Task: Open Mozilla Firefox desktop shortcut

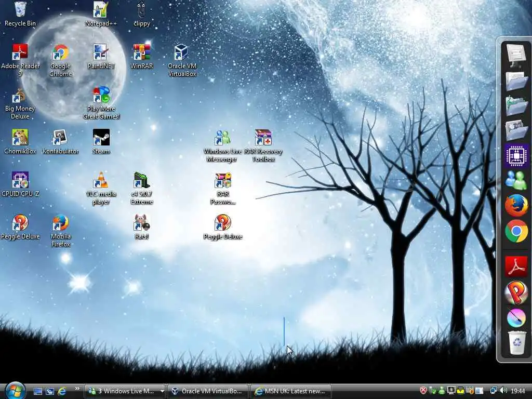Action: coord(60,231)
